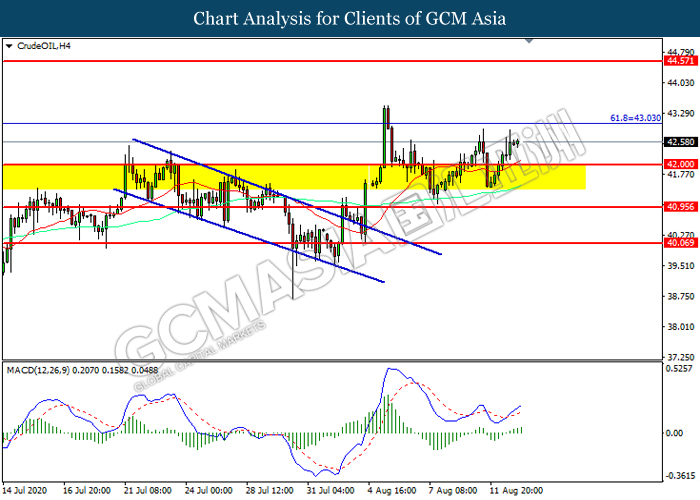Select the 40.069 red price label

(680, 243)
